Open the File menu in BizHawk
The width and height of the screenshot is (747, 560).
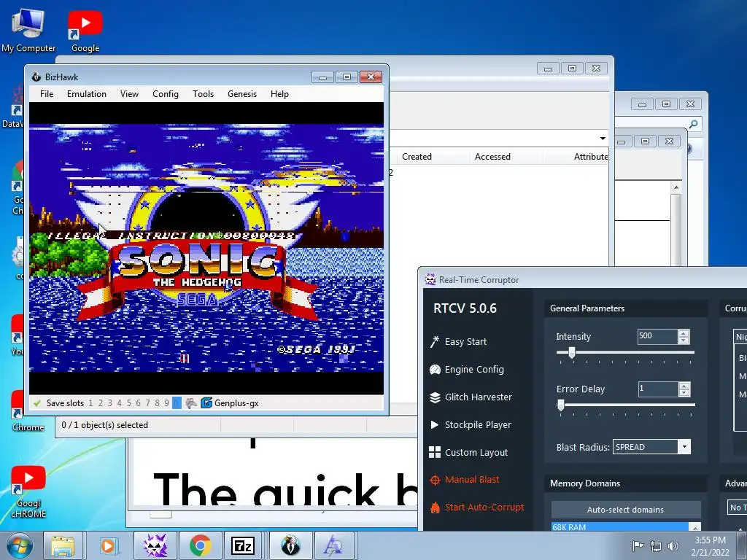(x=47, y=94)
